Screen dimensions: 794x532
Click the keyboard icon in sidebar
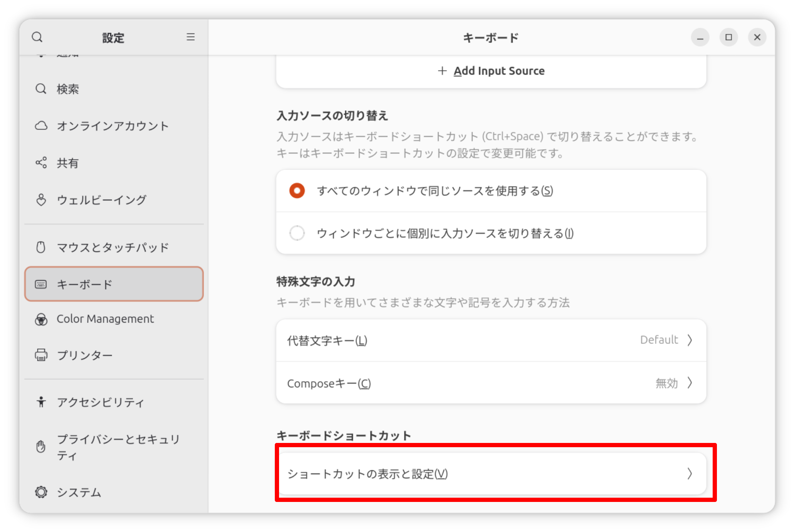[41, 284]
